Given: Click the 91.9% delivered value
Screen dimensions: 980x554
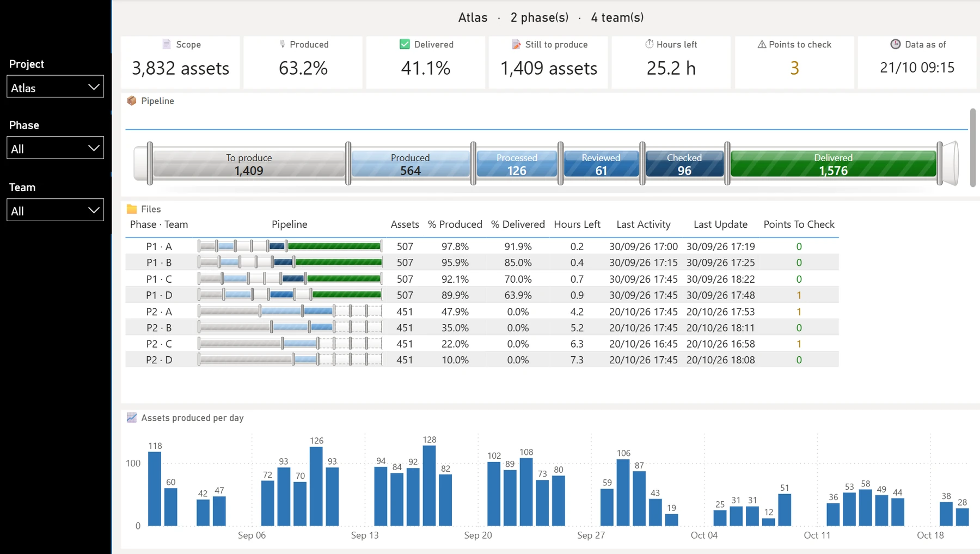Looking at the screenshot, I should click(518, 247).
